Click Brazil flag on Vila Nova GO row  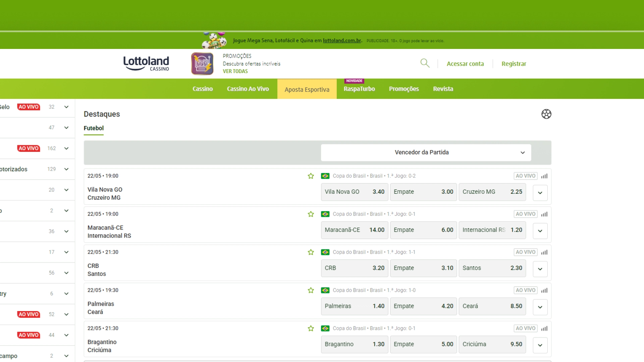tap(325, 176)
